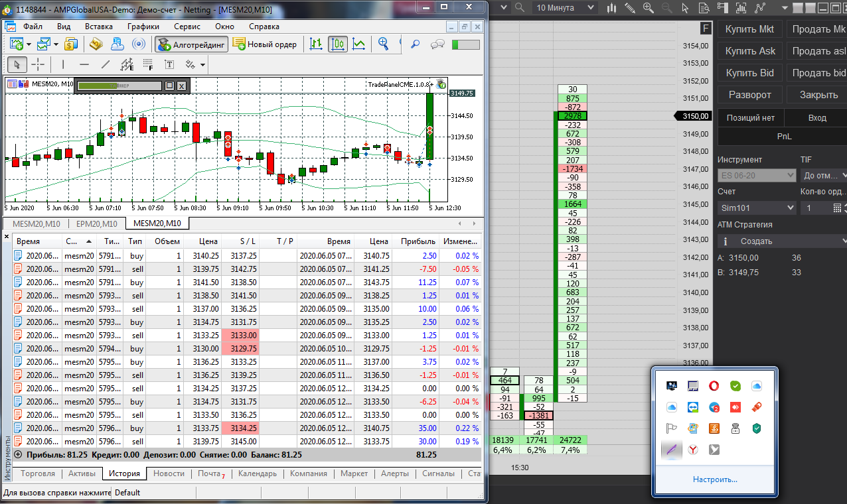Zoom in with magnifier icon in right window

[x=649, y=8]
